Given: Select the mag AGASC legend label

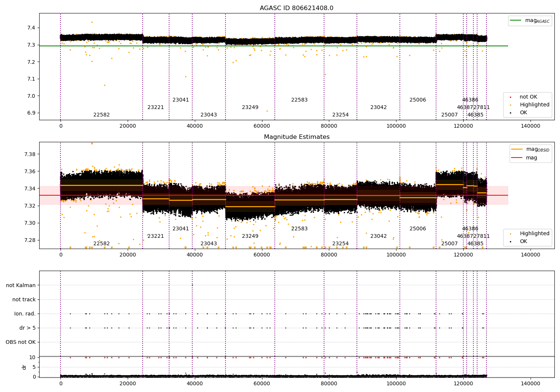Looking at the screenshot, I should 537,21.
